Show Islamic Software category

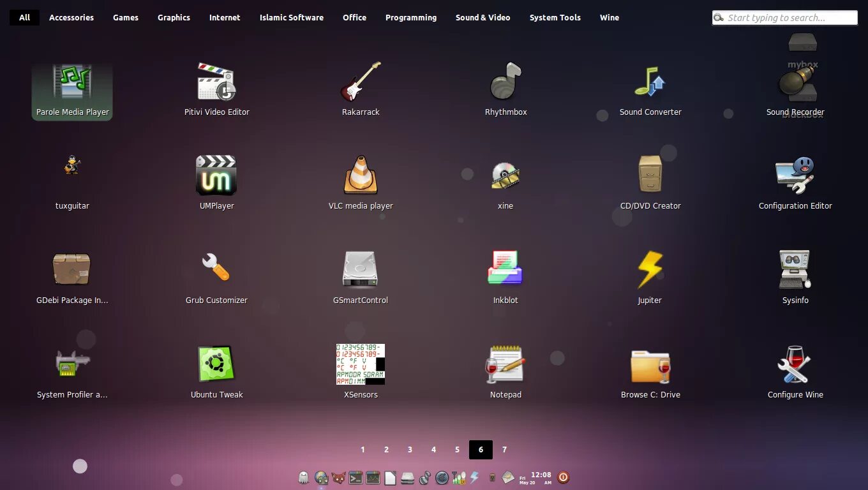coord(292,17)
